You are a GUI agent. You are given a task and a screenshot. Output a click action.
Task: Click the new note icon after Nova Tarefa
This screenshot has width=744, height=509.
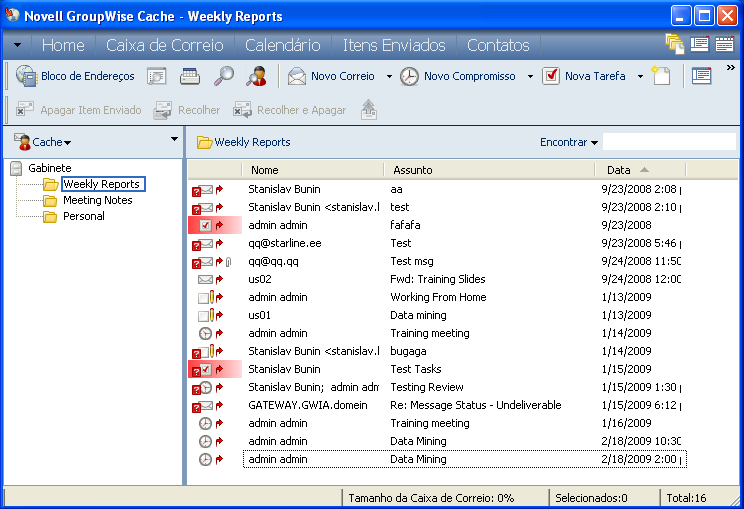click(x=661, y=76)
